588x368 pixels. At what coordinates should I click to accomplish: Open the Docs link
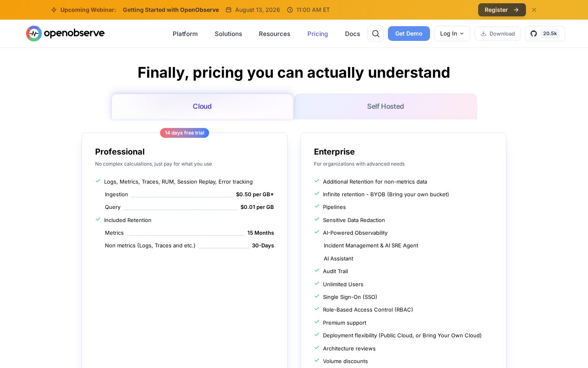(352, 34)
